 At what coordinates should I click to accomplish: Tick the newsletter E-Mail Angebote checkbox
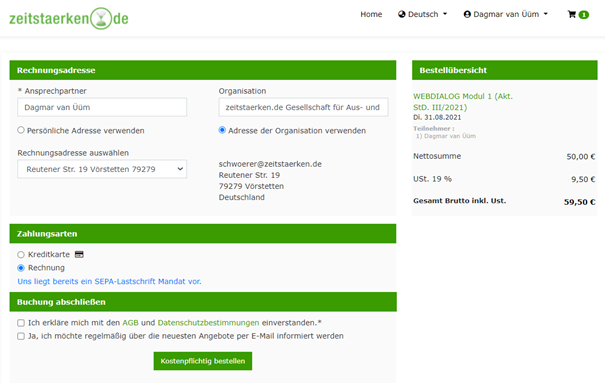click(21, 336)
